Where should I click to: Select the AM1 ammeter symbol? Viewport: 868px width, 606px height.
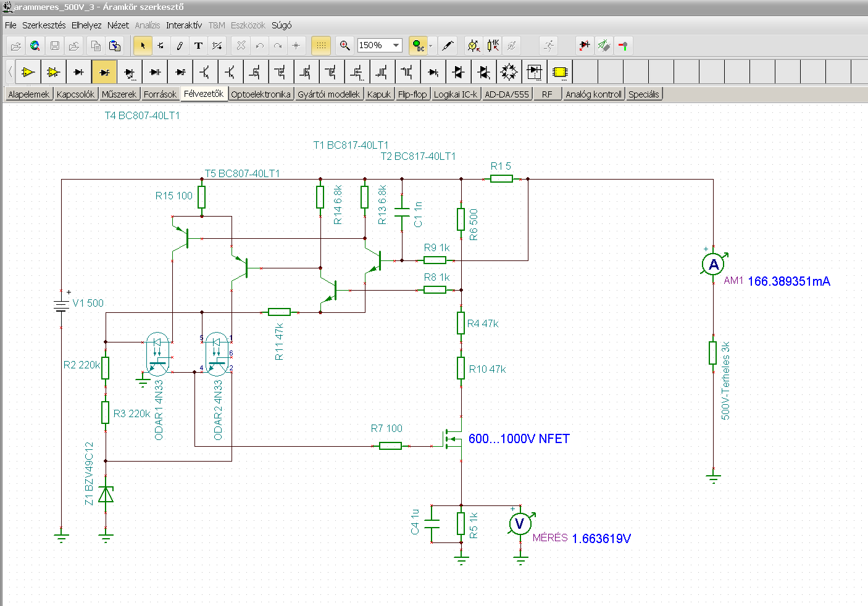click(714, 264)
